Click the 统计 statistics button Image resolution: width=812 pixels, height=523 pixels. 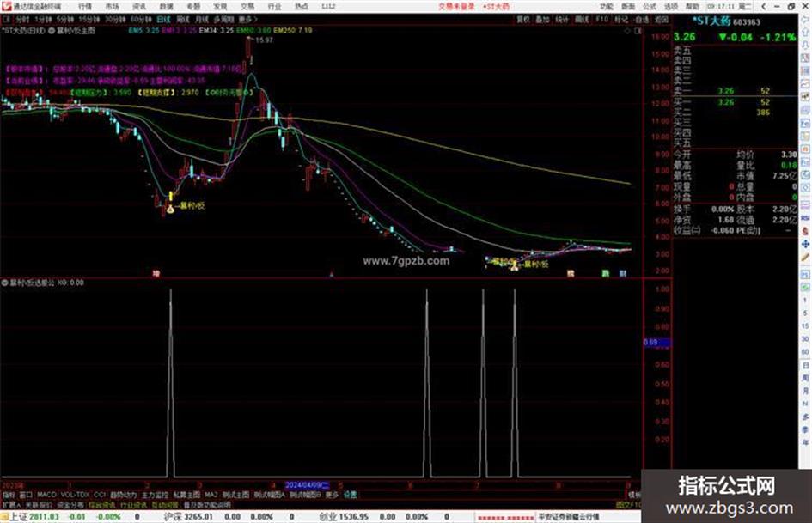point(562,19)
